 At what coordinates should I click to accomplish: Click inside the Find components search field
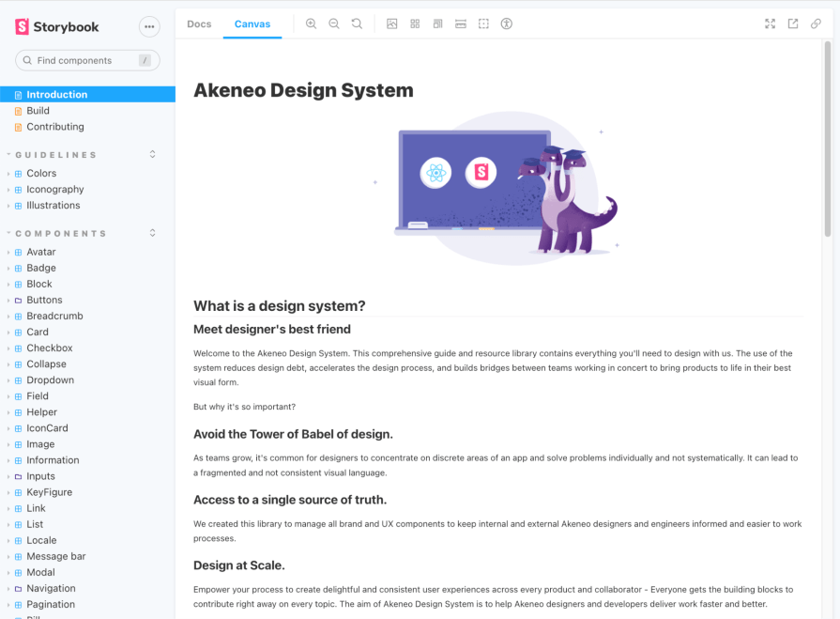coord(84,59)
